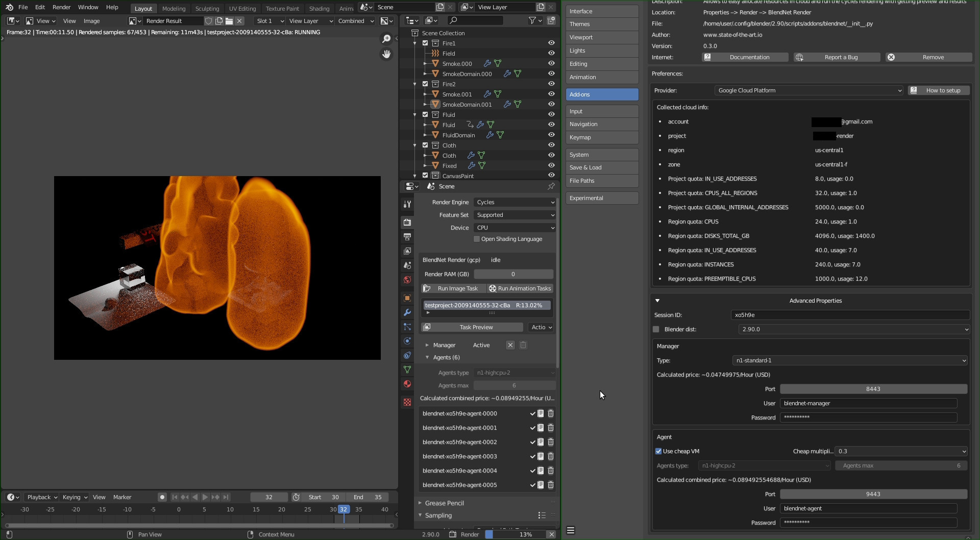980x540 pixels.
Task: Hide the Fire1 collection in outliner
Action: point(551,43)
